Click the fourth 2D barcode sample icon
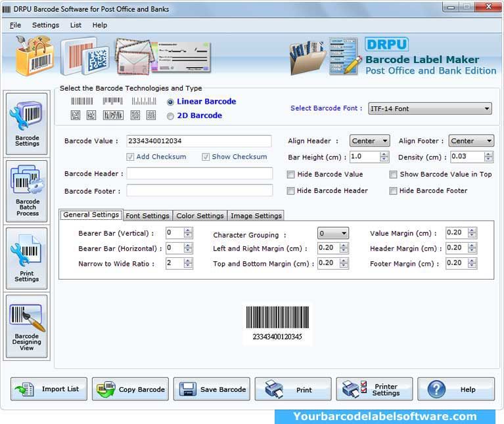This screenshot has width=504, height=424. pos(135,116)
